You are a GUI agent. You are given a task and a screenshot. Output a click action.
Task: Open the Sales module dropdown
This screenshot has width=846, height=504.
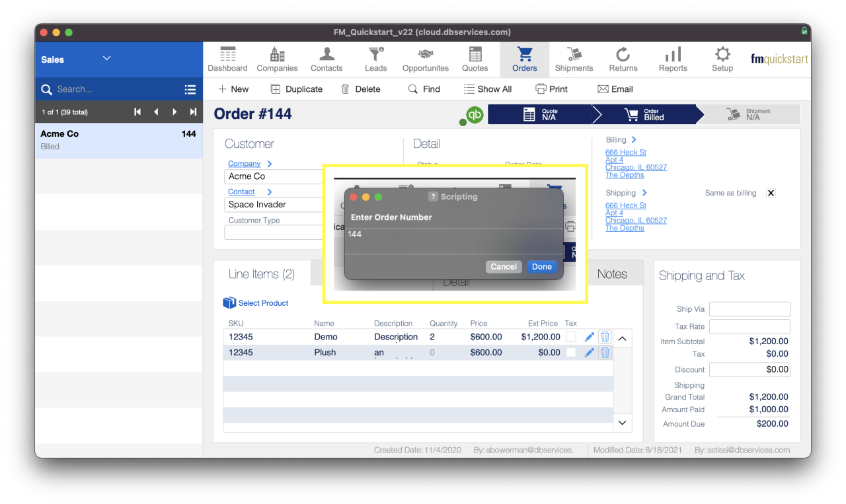106,59
